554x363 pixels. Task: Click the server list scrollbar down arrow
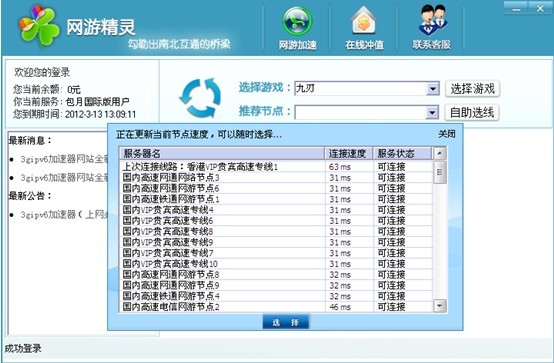(x=440, y=306)
